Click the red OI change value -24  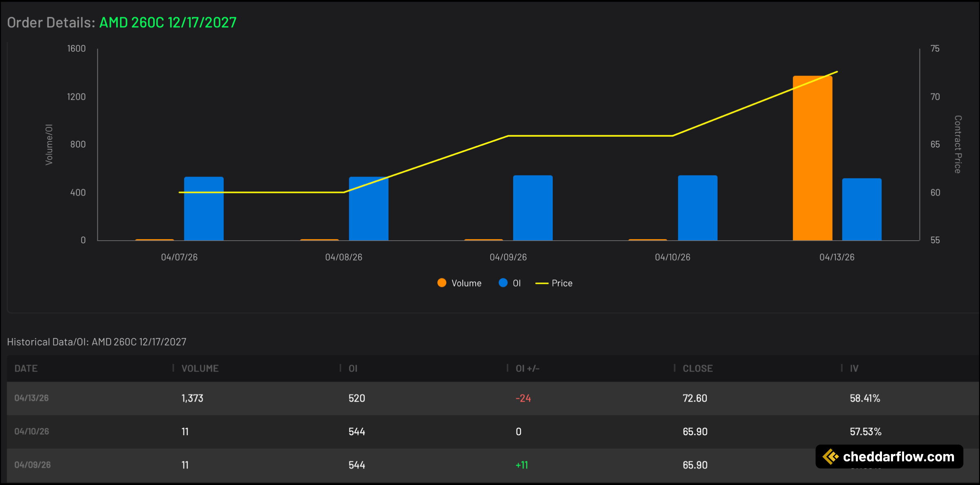(523, 398)
